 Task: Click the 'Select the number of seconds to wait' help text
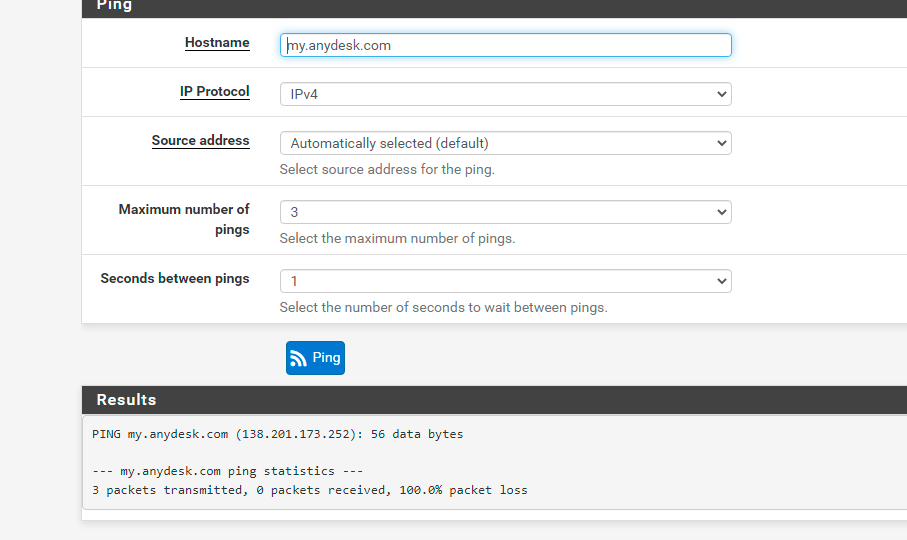click(443, 308)
